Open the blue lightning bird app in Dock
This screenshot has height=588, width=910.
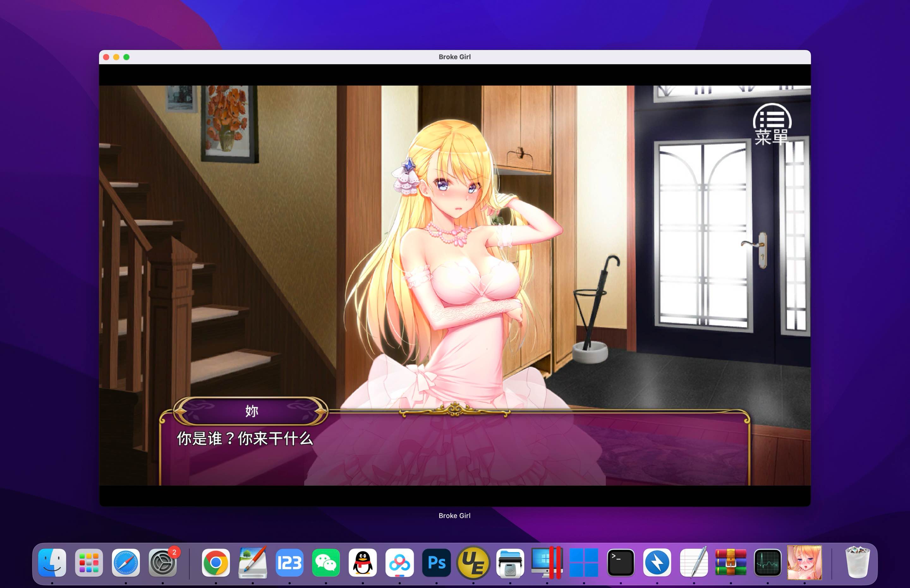[x=657, y=563]
